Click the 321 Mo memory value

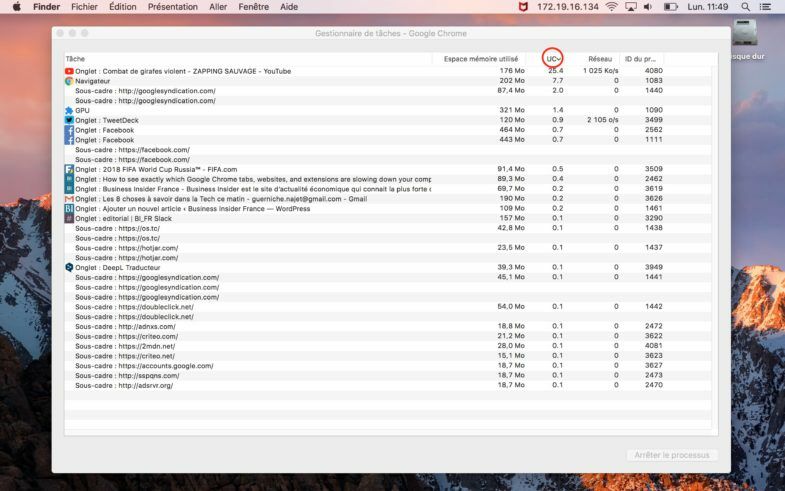(512, 110)
